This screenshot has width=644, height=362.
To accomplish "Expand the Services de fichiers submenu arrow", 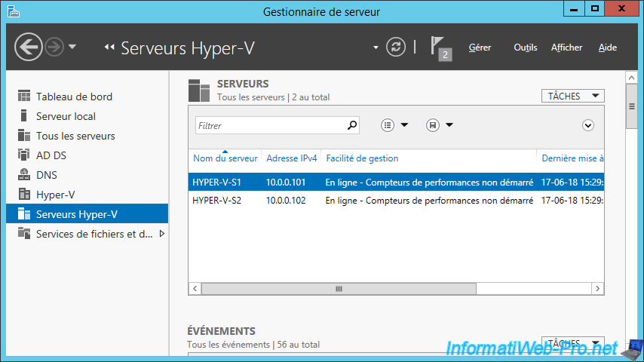I will pyautogui.click(x=162, y=233).
